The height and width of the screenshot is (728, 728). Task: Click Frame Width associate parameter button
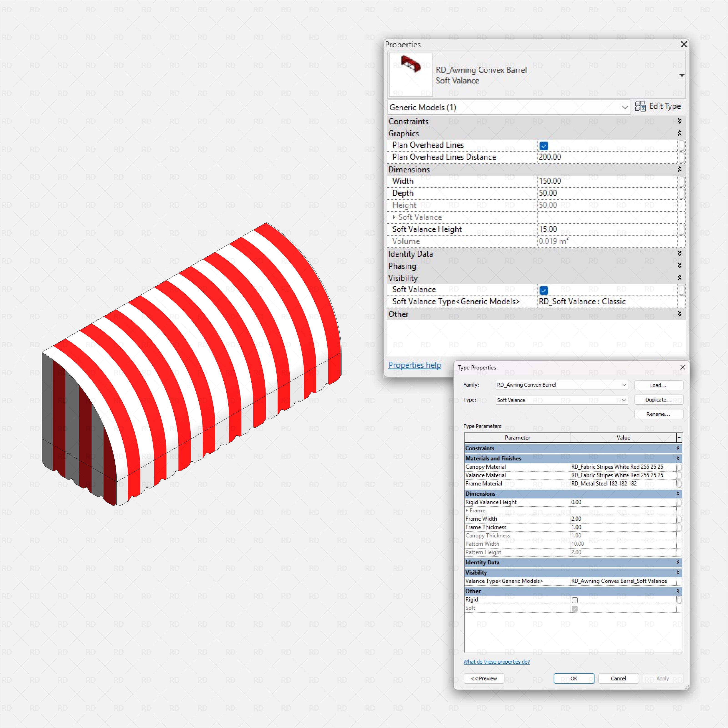point(679,519)
